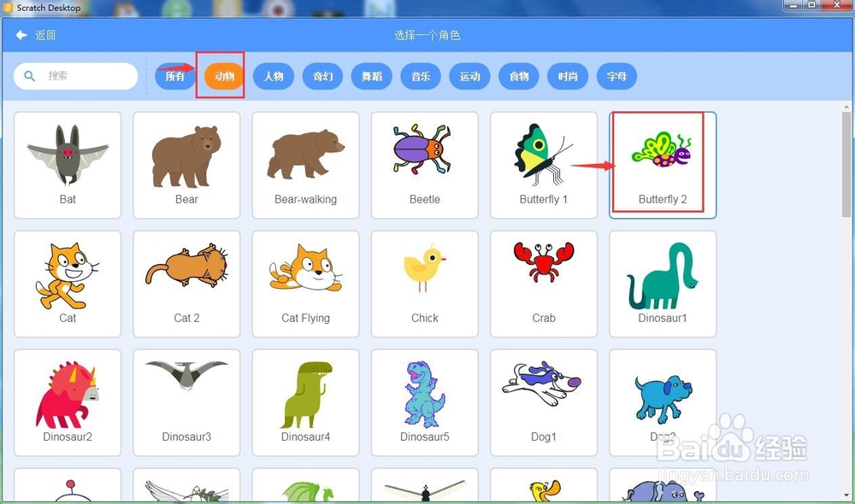Click the scrollbar up arrow
The height and width of the screenshot is (504, 855).
[846, 107]
